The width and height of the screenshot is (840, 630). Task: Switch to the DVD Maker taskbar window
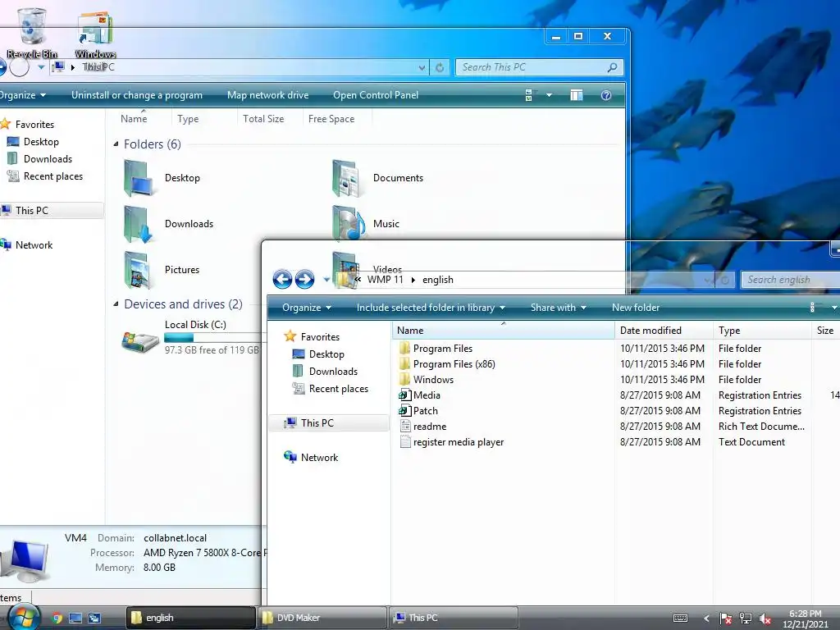click(322, 618)
